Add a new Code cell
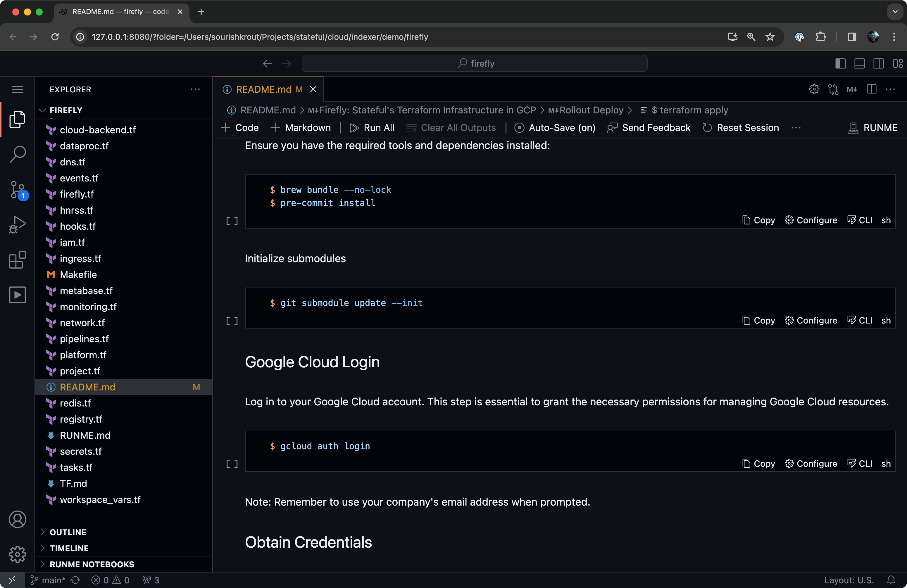 pyautogui.click(x=240, y=128)
